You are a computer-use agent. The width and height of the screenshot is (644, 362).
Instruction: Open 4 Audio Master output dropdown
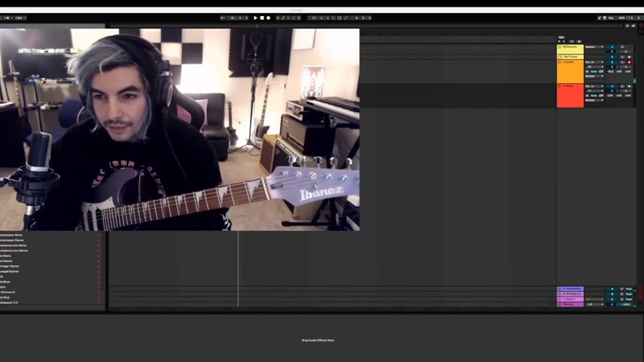(595, 100)
